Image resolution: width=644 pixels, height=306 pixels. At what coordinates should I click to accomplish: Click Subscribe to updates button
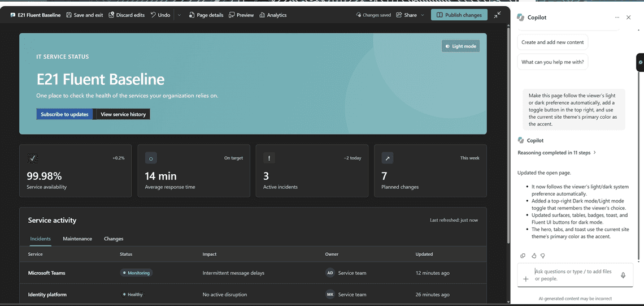64,114
